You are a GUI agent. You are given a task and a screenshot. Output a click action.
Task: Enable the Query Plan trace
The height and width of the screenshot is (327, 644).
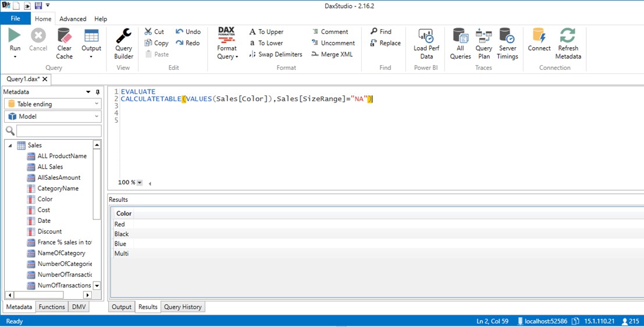(x=484, y=44)
